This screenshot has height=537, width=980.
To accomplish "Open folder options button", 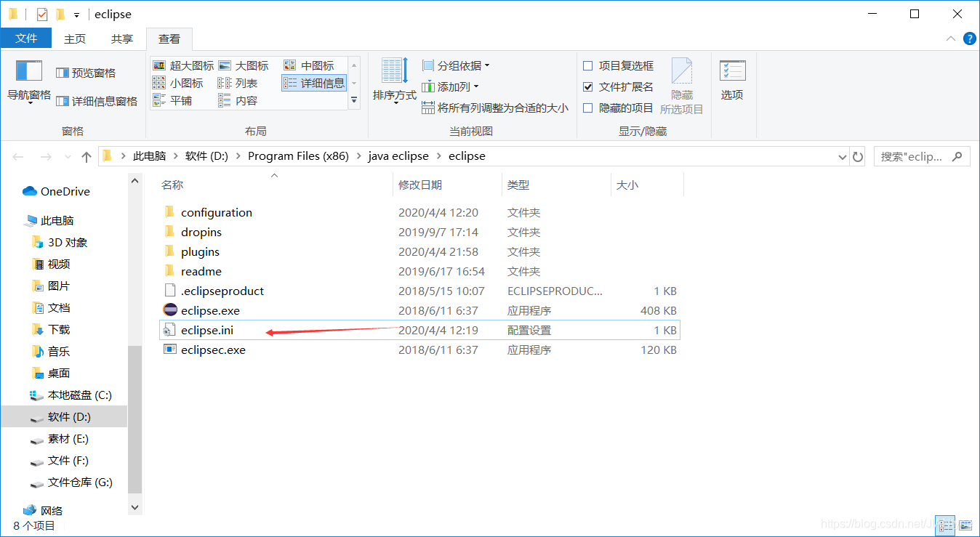I will [x=732, y=81].
